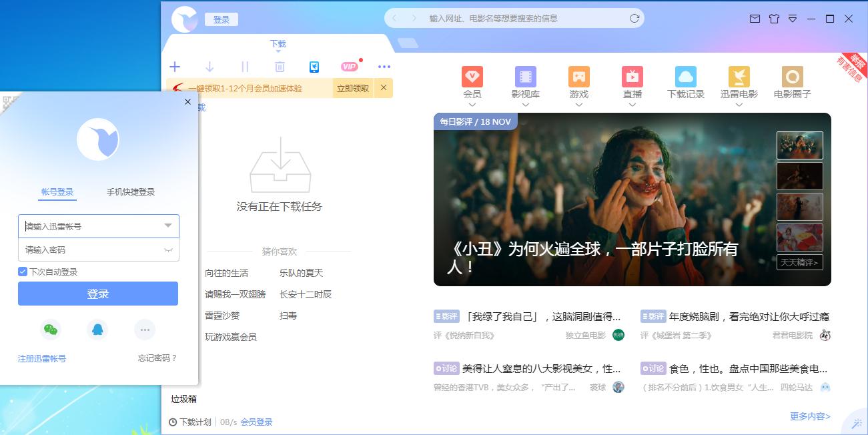Expand the chevron under 游戏
Image resolution: width=868 pixels, height=435 pixels.
(x=579, y=105)
